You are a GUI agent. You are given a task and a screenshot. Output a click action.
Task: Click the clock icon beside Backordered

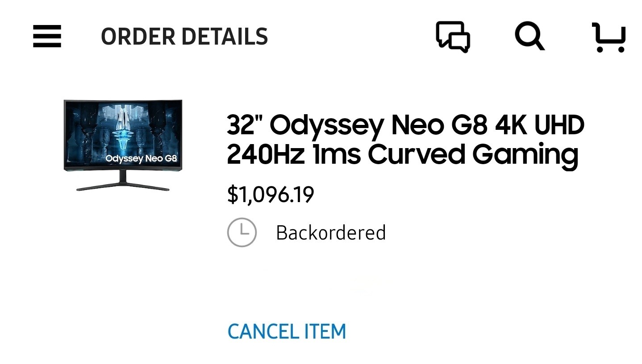(x=242, y=232)
